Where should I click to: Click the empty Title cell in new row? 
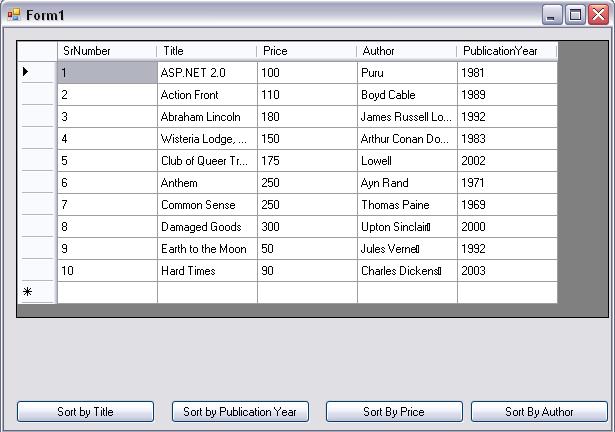pyautogui.click(x=207, y=292)
